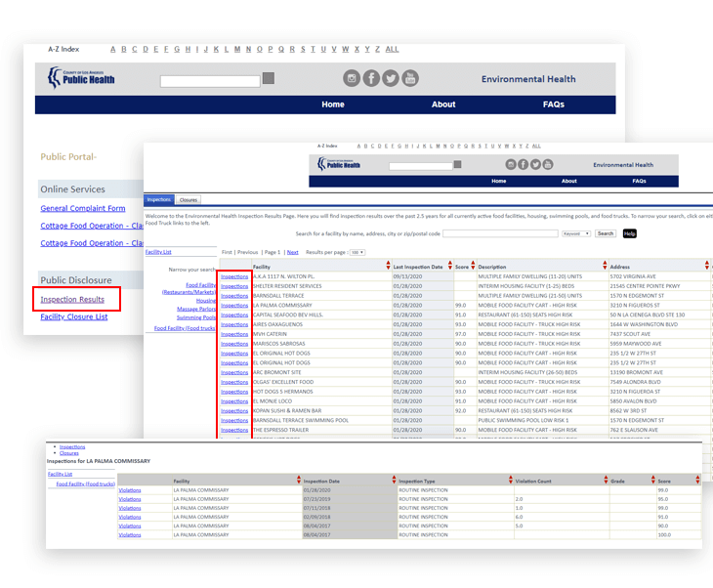Open Facebook icon on inspection results page header
This screenshot has width=713, height=588.
[523, 164]
